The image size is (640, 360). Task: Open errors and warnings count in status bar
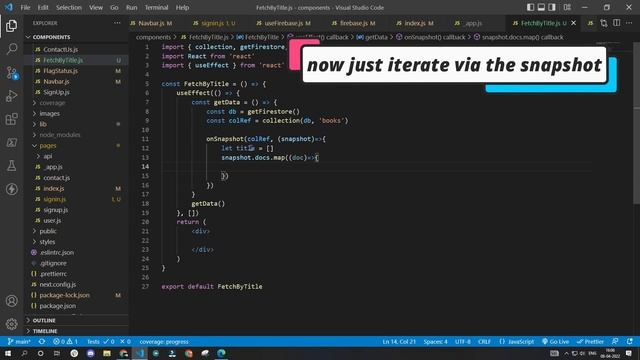click(65, 342)
